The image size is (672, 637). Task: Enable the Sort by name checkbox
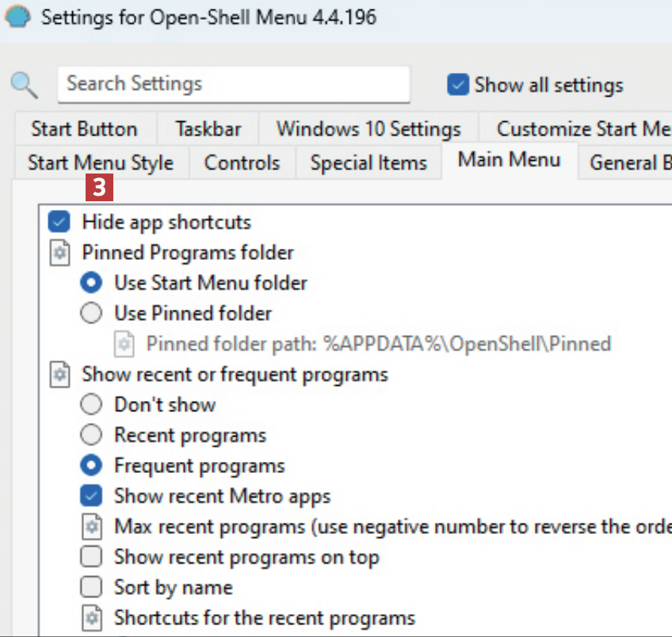(92, 588)
